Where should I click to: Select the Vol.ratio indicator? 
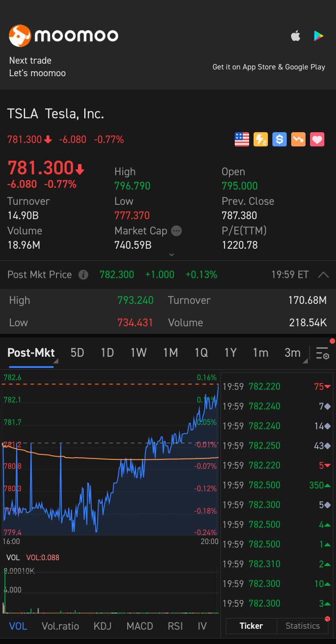coord(60,626)
